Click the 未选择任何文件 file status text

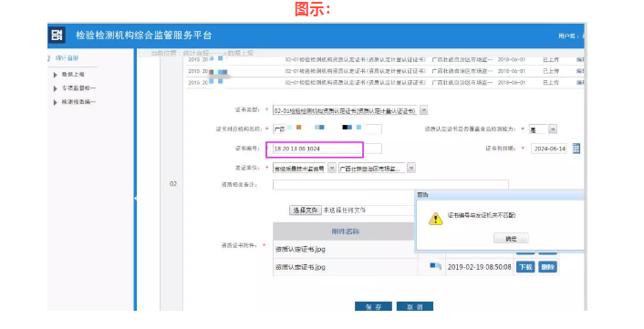pyautogui.click(x=345, y=210)
